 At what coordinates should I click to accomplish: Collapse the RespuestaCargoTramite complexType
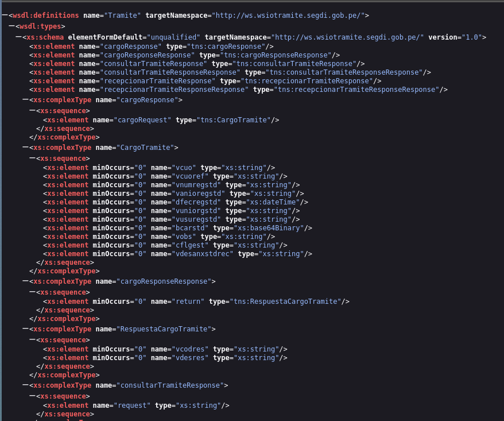pyautogui.click(x=25, y=329)
